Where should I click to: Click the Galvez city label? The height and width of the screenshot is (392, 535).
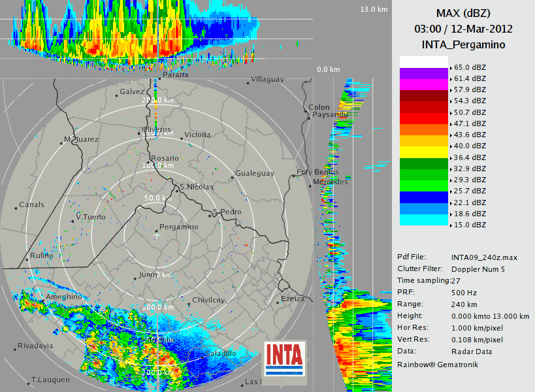(x=132, y=91)
